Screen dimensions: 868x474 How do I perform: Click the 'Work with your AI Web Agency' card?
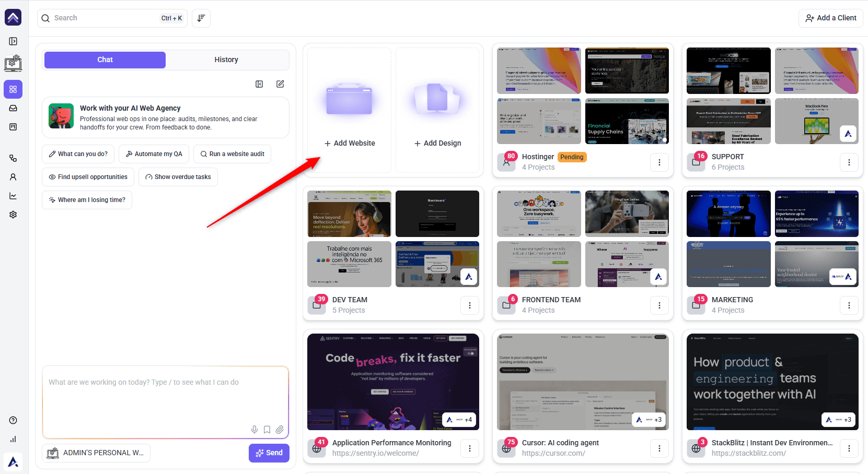pos(166,117)
